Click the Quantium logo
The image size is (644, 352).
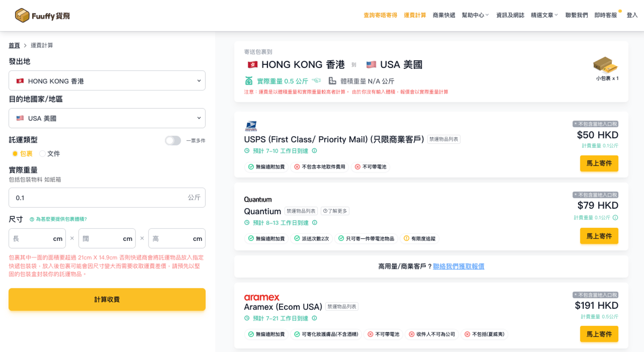pos(258,199)
